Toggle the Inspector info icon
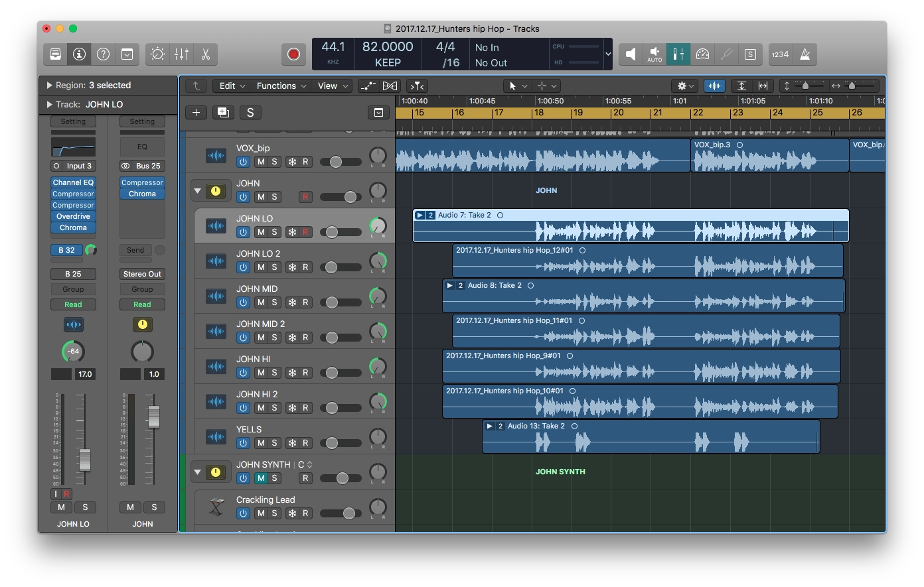The height and width of the screenshot is (587, 924). pyautogui.click(x=79, y=54)
